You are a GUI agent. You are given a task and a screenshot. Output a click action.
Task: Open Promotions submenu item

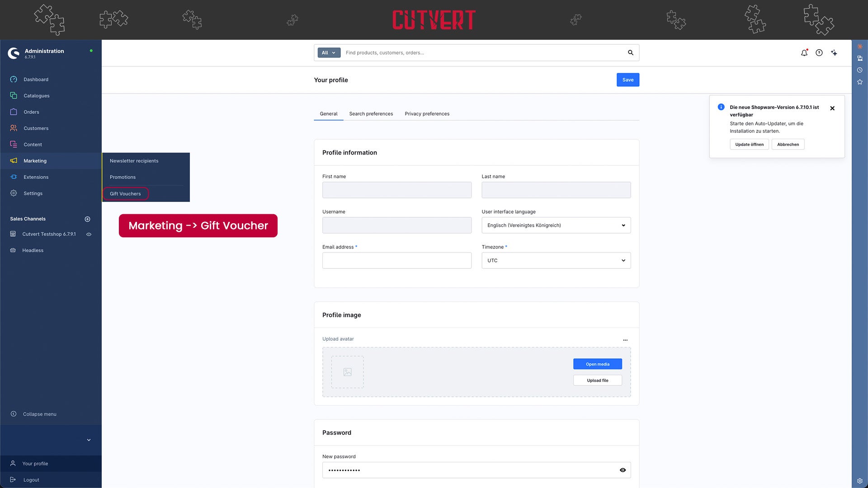(x=123, y=177)
